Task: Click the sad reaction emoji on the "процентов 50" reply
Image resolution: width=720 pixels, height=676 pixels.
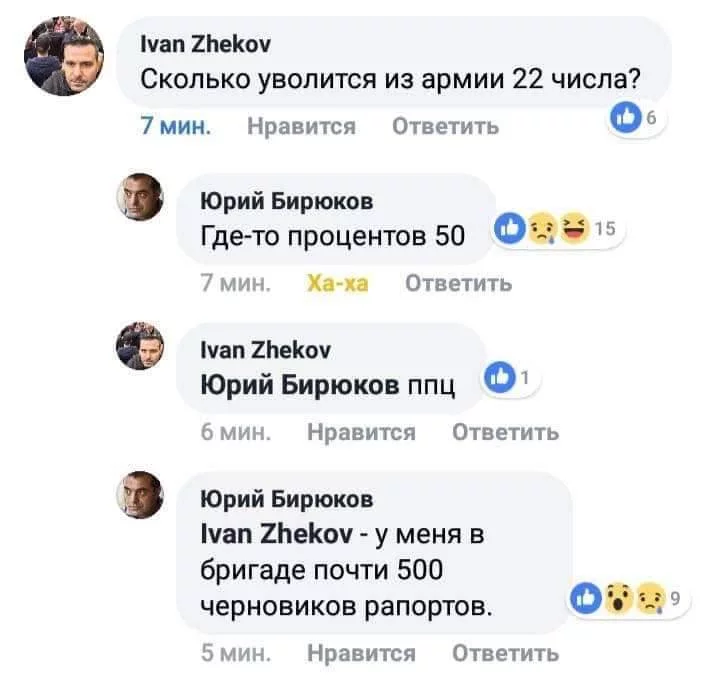Action: pyautogui.click(x=540, y=226)
